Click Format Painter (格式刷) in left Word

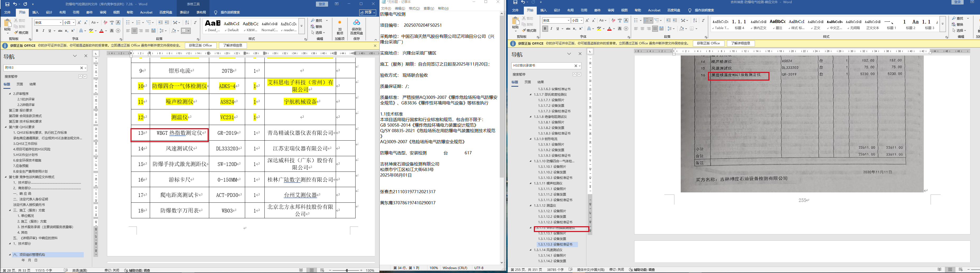click(21, 33)
